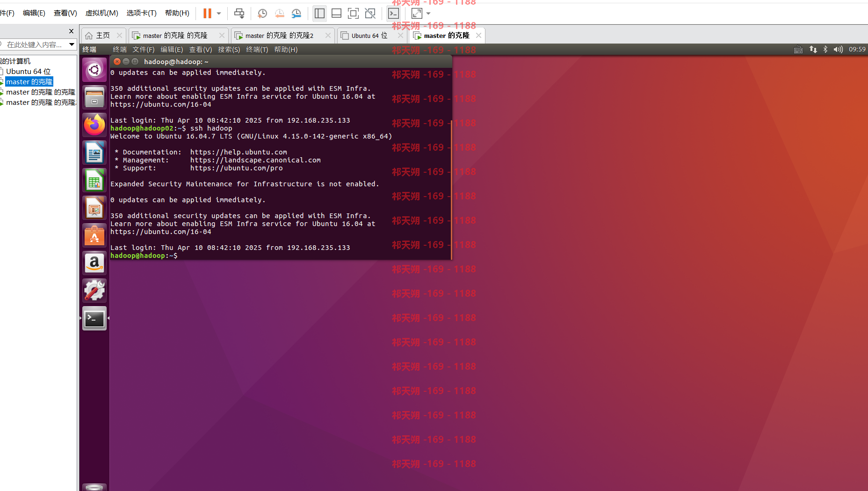Maximize the hadoop terminal window

click(135, 62)
